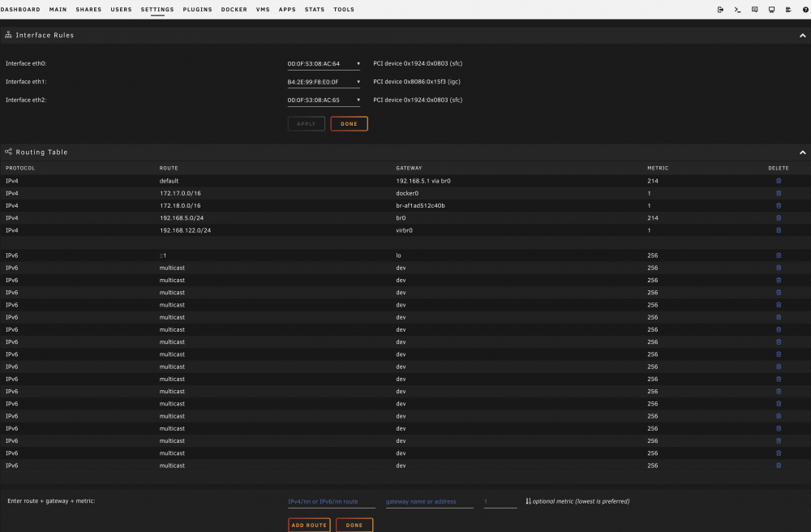The image size is (811, 532).
Task: Open the Docker menu
Action: (234, 9)
